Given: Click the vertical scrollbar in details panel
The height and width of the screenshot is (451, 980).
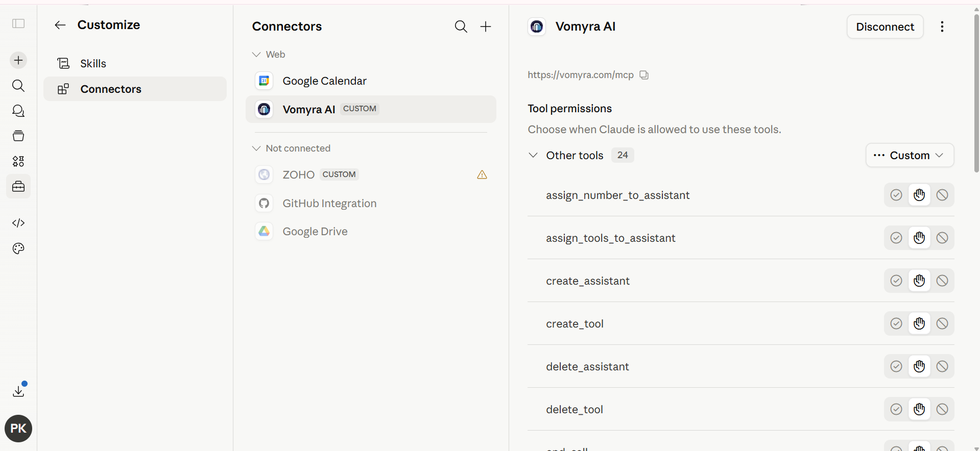Looking at the screenshot, I should 976,93.
